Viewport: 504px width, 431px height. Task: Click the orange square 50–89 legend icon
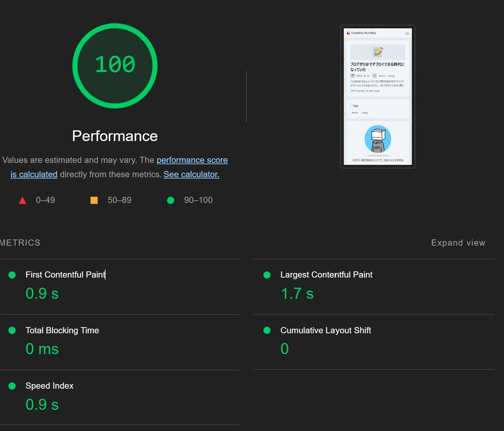[x=94, y=200]
